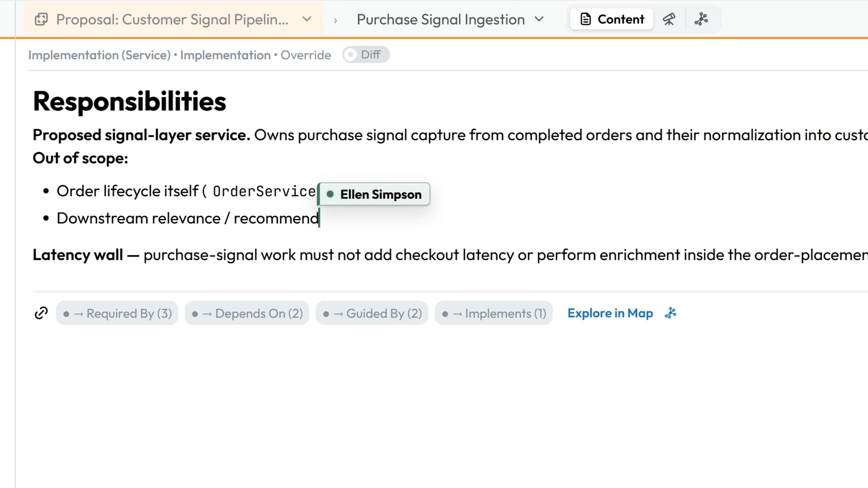Place cursor in the Latency wall paragraph
This screenshot has height=488, width=868.
450,255
